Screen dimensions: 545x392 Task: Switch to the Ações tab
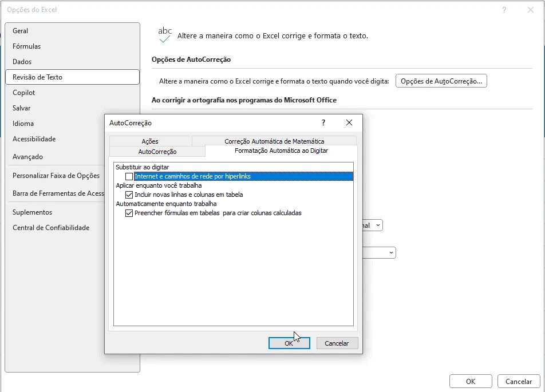click(x=150, y=141)
